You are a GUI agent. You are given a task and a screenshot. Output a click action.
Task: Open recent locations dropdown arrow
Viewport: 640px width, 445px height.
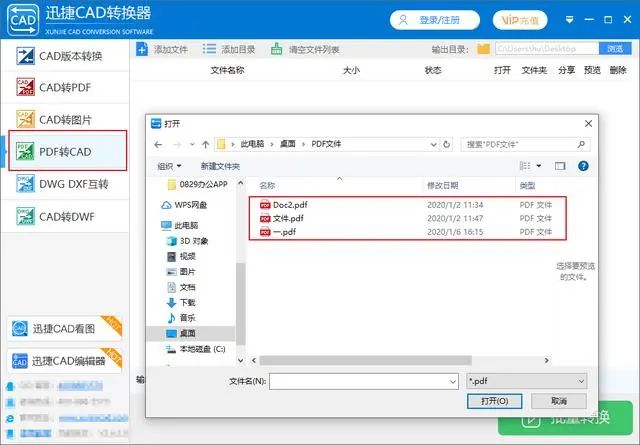click(x=192, y=144)
